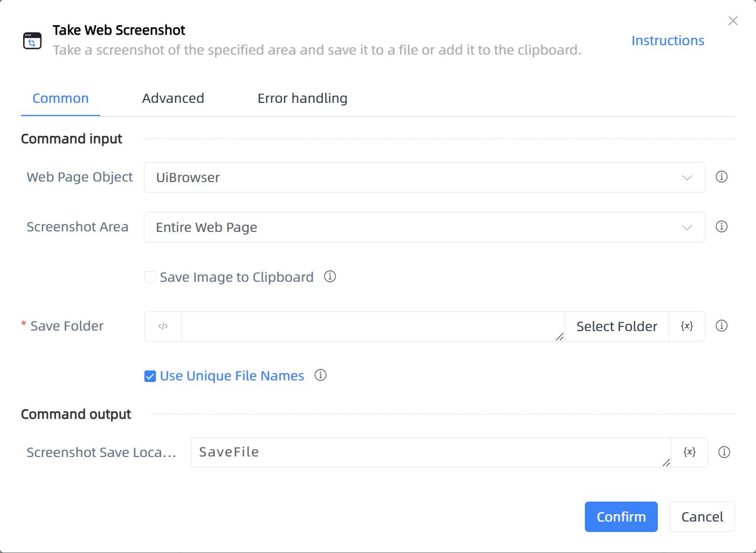Image resolution: width=756 pixels, height=553 pixels.
Task: Cancel the dialog
Action: point(702,517)
